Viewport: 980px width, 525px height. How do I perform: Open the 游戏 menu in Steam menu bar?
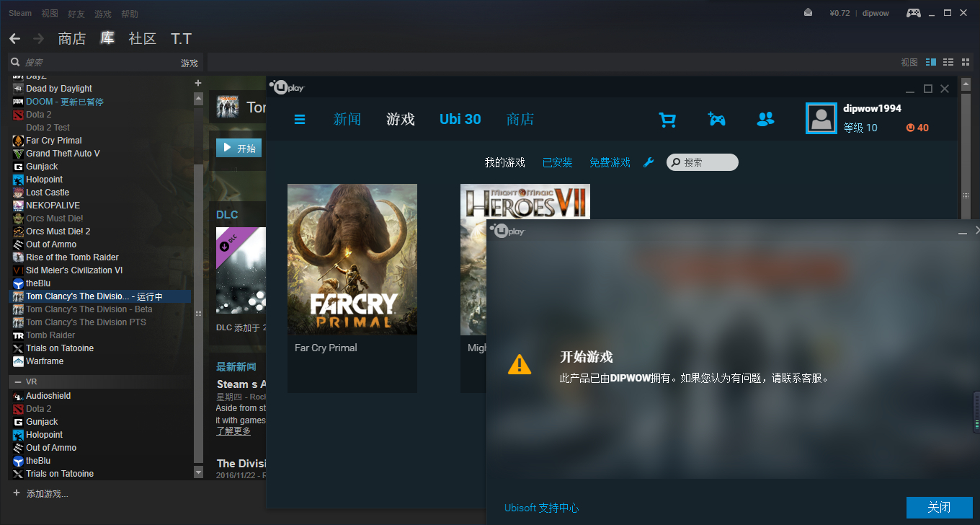coord(103,13)
